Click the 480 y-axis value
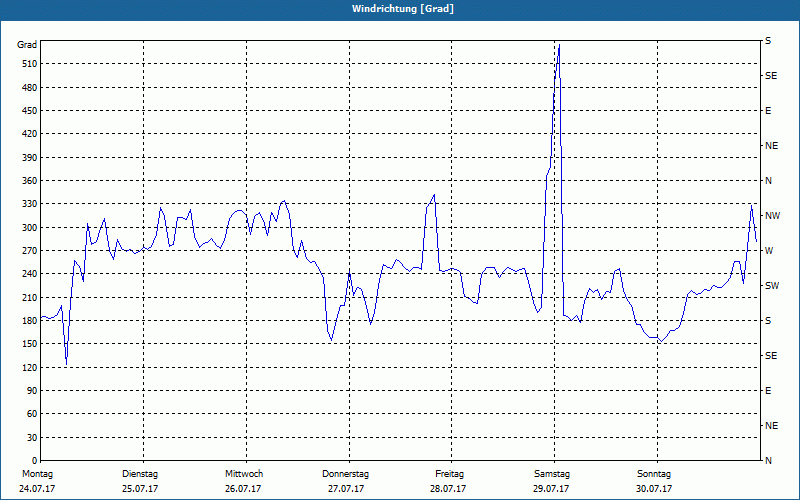Image resolution: width=800 pixels, height=500 pixels. [x=30, y=88]
